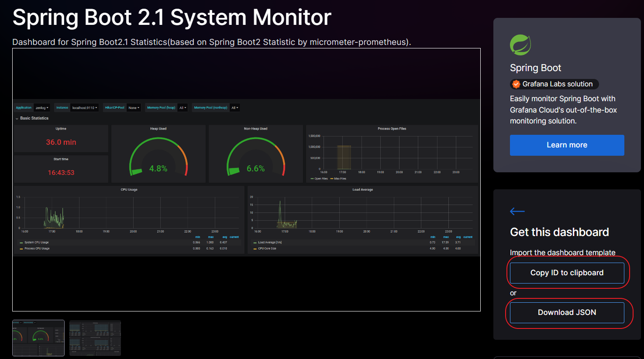Click the Spring Boot 2.1 System Monitor title
644x359 pixels.
click(x=172, y=17)
